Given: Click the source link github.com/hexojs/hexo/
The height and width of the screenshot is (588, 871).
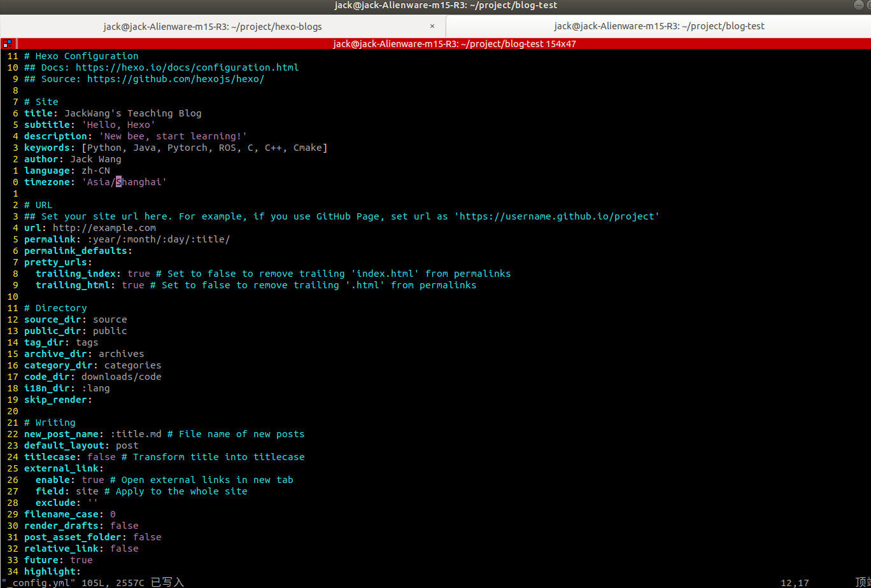Looking at the screenshot, I should (x=176, y=79).
